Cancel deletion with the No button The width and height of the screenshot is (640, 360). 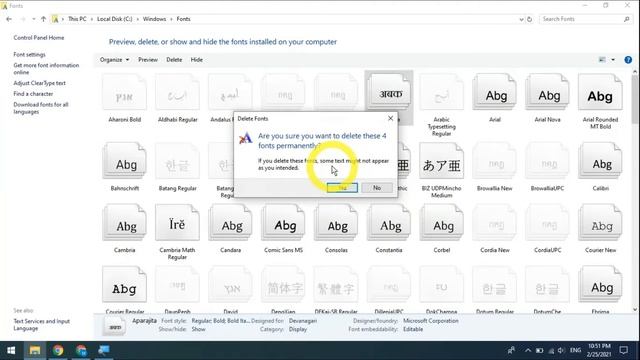pos(377,188)
